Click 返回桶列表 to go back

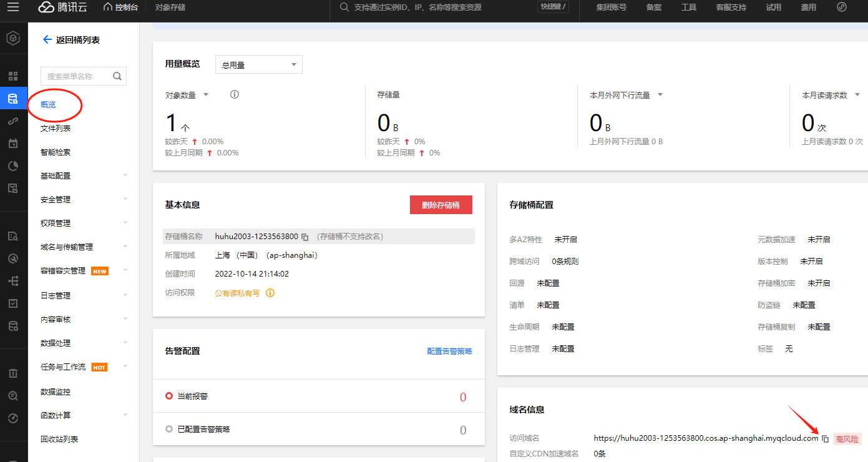pos(71,40)
